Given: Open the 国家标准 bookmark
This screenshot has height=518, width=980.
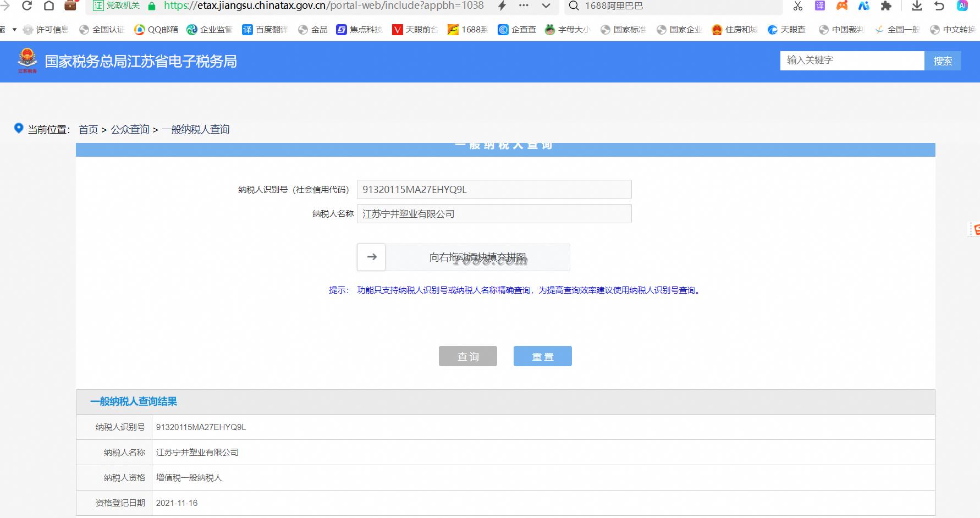Looking at the screenshot, I should click(624, 30).
